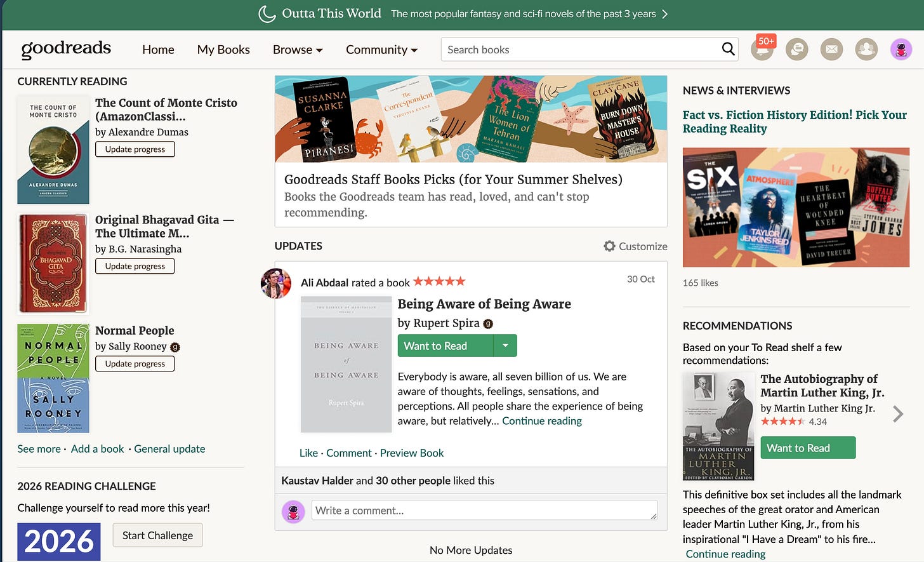The image size is (924, 562).
Task: Open Fact vs. Fiction History Edition article
Action: click(795, 121)
